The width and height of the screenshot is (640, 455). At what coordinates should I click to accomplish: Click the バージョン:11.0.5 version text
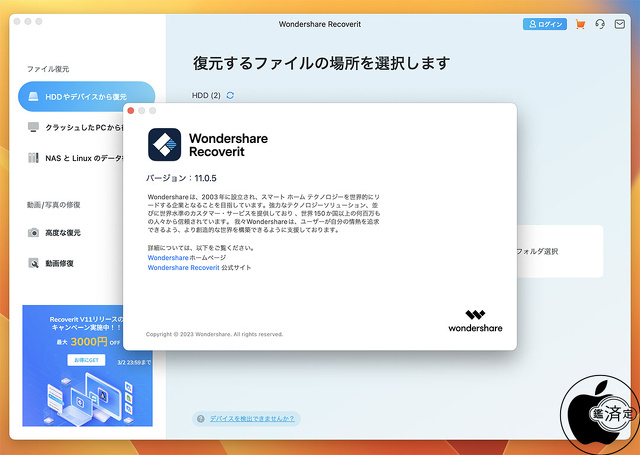(x=181, y=178)
